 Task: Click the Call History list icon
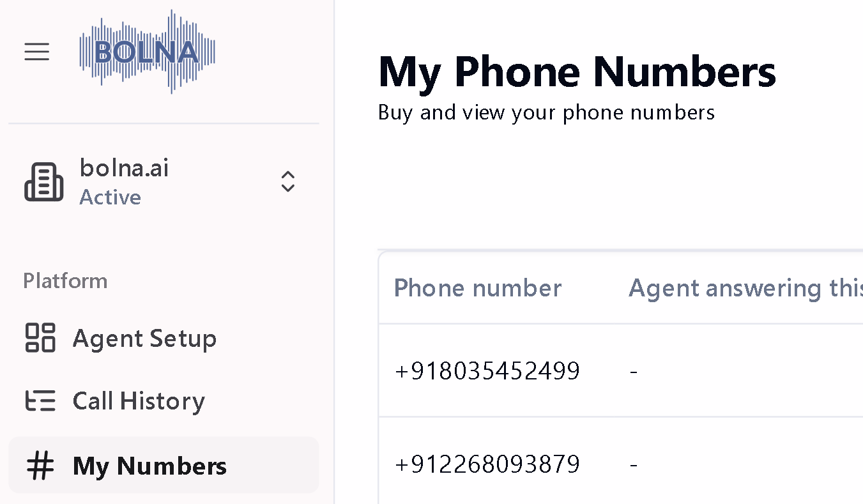coord(40,401)
